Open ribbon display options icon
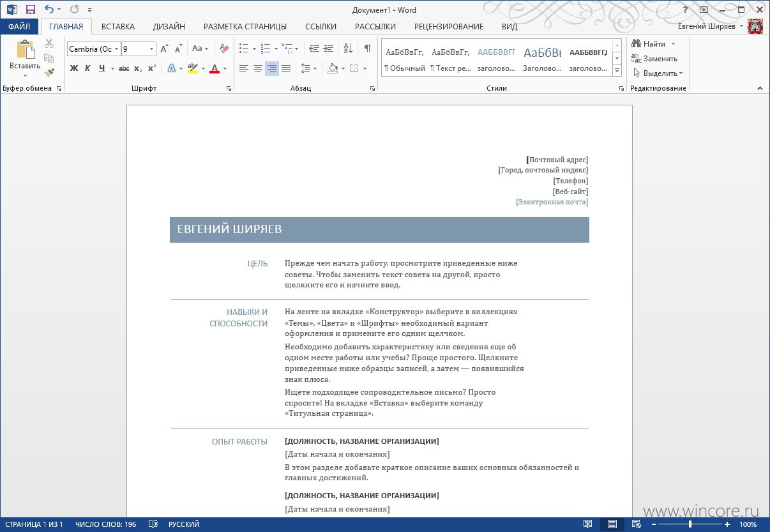 704,10
